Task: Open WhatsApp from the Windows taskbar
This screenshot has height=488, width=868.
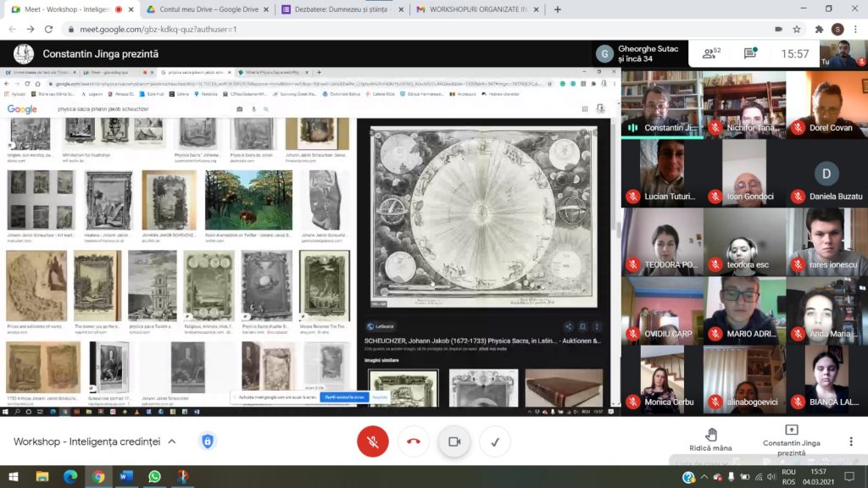Action: [x=154, y=477]
